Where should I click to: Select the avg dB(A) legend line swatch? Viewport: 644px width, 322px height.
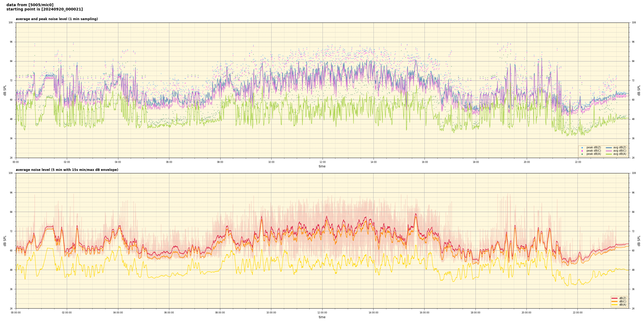[609, 154]
